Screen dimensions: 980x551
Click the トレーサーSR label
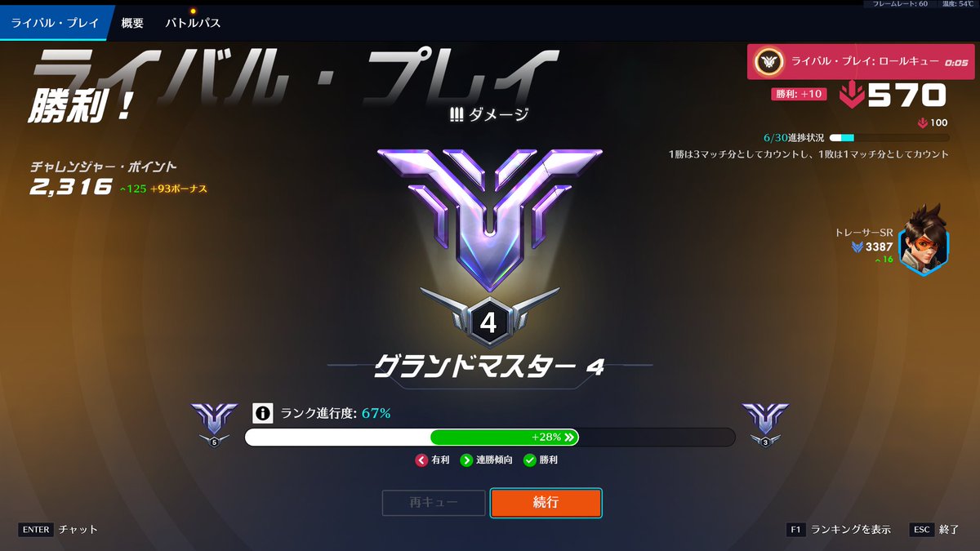[x=864, y=233]
